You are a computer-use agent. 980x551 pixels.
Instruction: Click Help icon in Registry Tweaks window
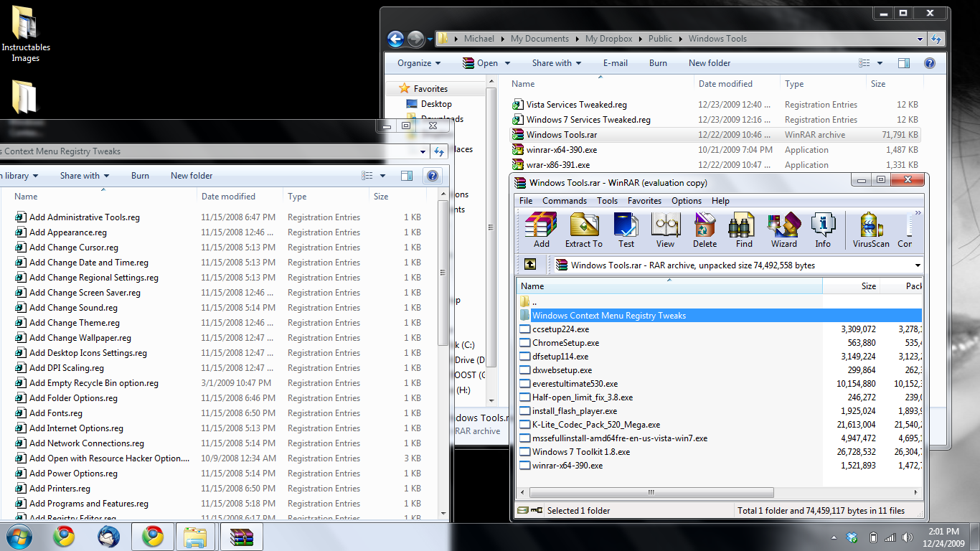tap(433, 176)
